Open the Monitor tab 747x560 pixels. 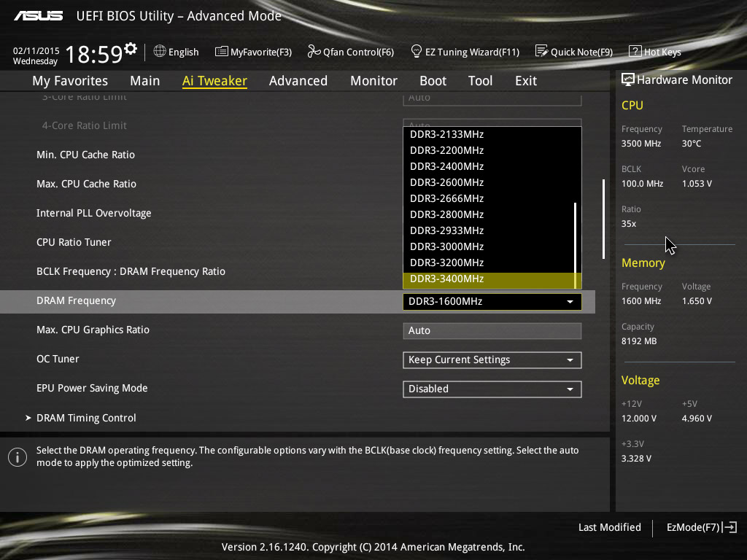tap(374, 80)
